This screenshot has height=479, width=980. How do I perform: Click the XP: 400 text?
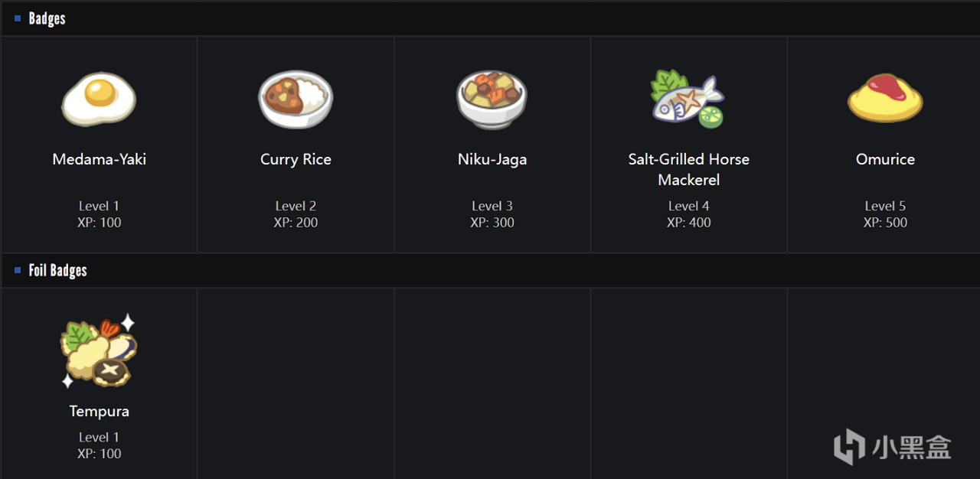click(688, 223)
